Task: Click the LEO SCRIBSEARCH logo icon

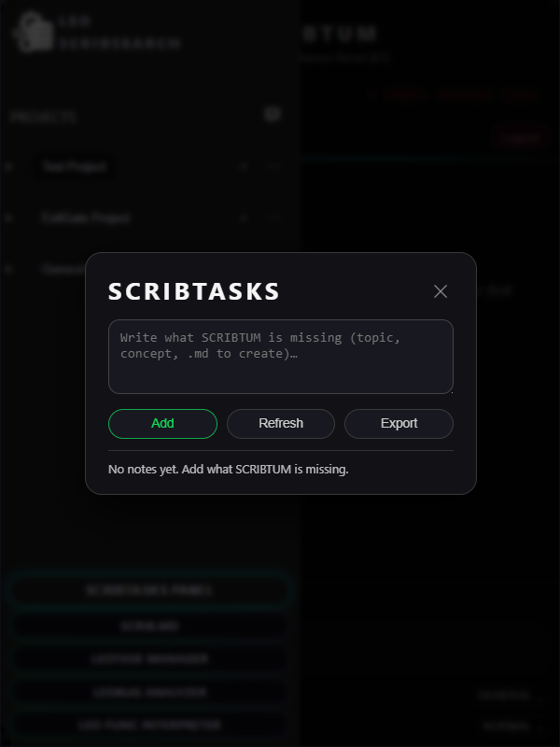Action: [x=31, y=31]
